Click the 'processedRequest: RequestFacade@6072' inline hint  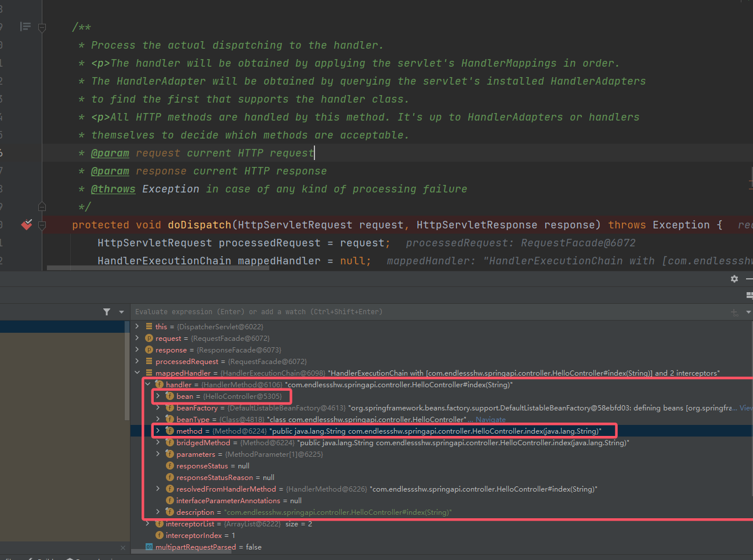point(520,243)
